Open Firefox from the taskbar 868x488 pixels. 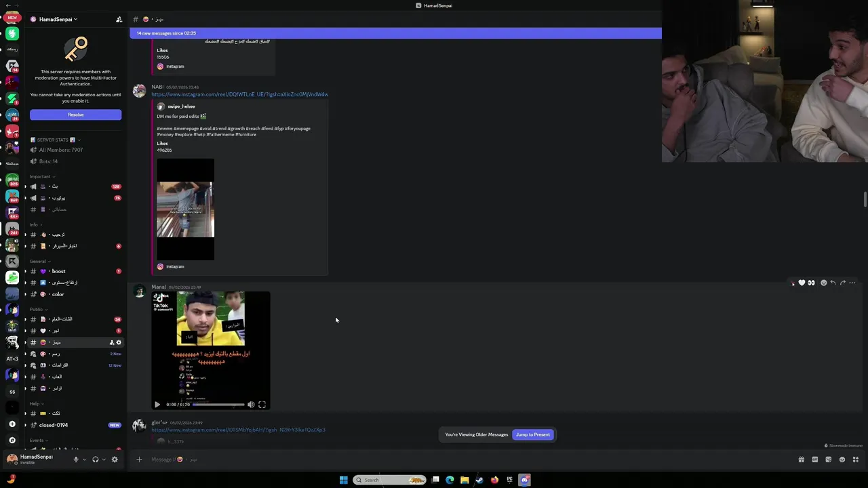[x=494, y=480]
